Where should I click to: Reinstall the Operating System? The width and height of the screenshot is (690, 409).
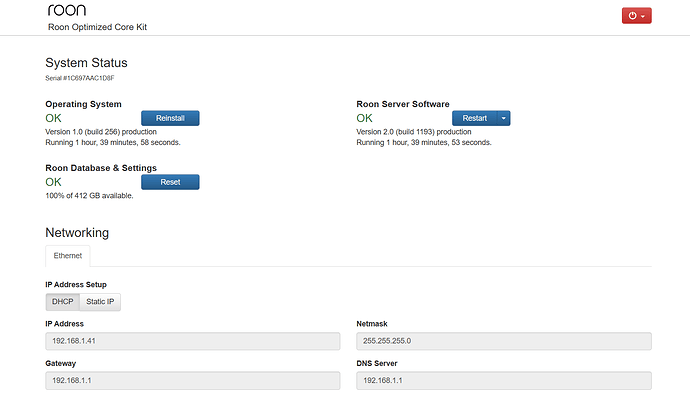[170, 118]
